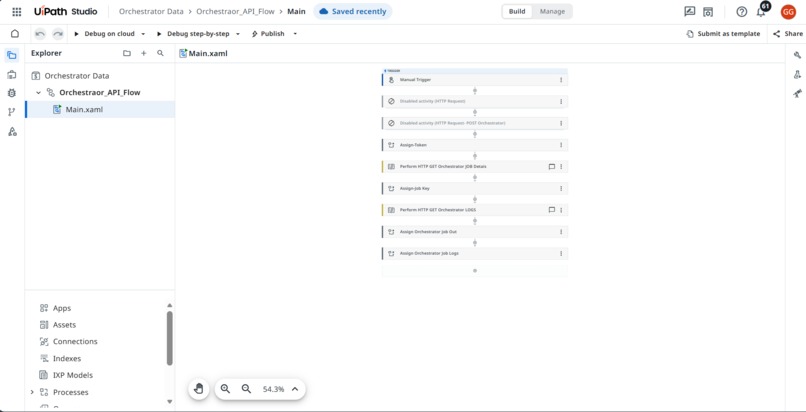
Task: Go to Orchestrator Data breadcrumb
Action: (151, 11)
